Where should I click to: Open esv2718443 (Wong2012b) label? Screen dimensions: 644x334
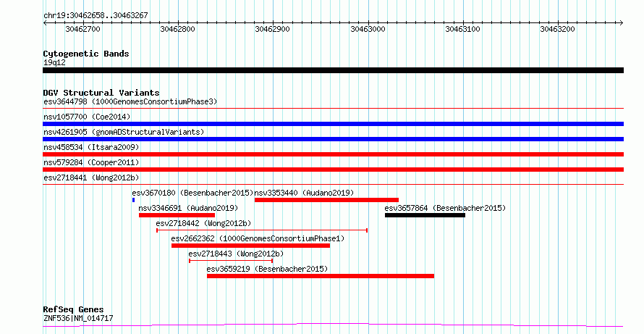coord(236,254)
